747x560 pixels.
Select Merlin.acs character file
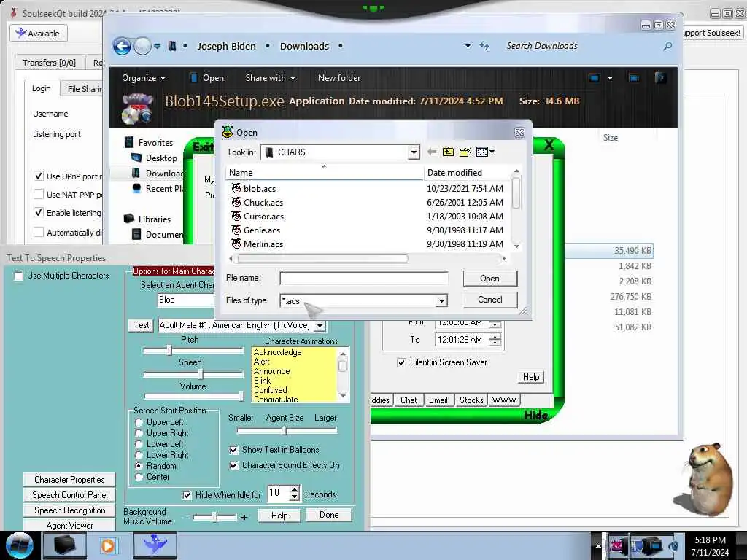pos(263,244)
